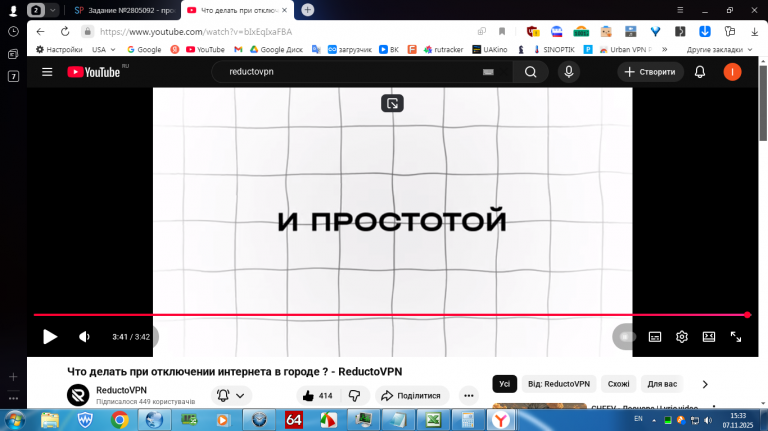Open browser downloads icon

coord(754,32)
